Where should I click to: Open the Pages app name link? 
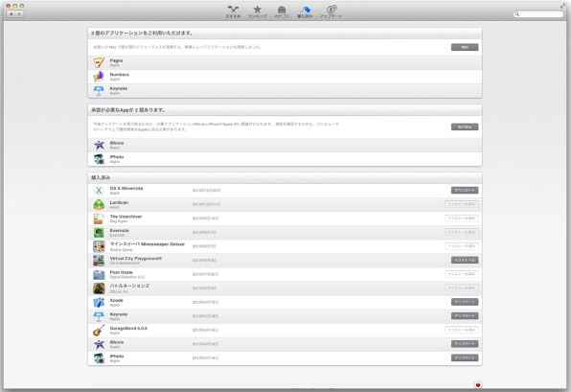click(x=116, y=60)
